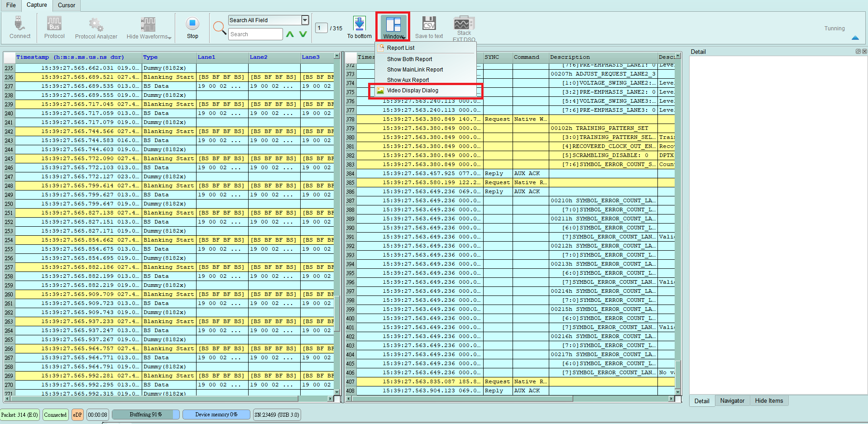
Task: Click the Buffering 91% progress bar
Action: click(x=146, y=414)
